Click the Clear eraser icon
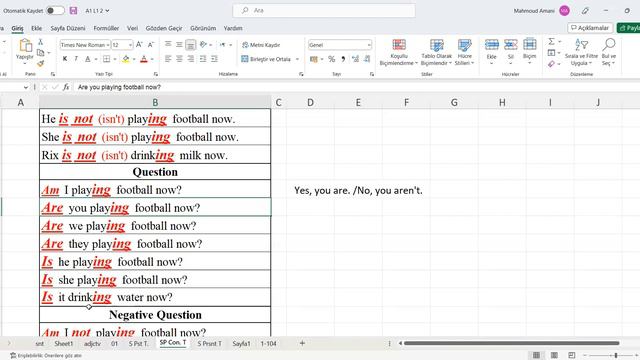The image size is (640, 360). [x=551, y=64]
